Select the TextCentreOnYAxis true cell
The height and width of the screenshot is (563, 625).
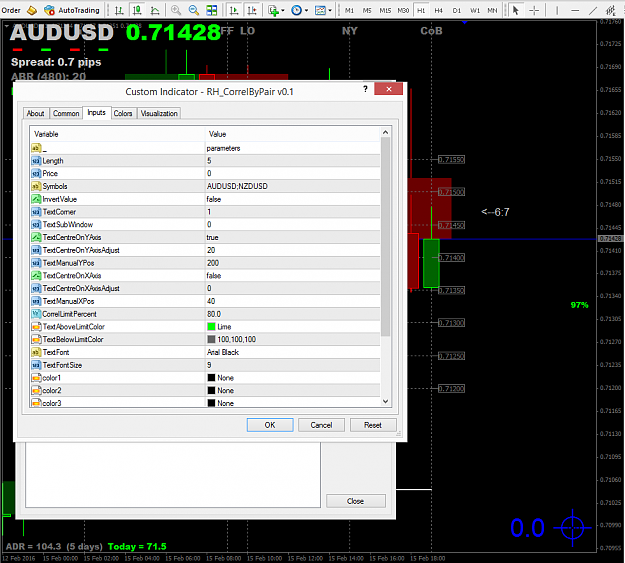point(293,237)
